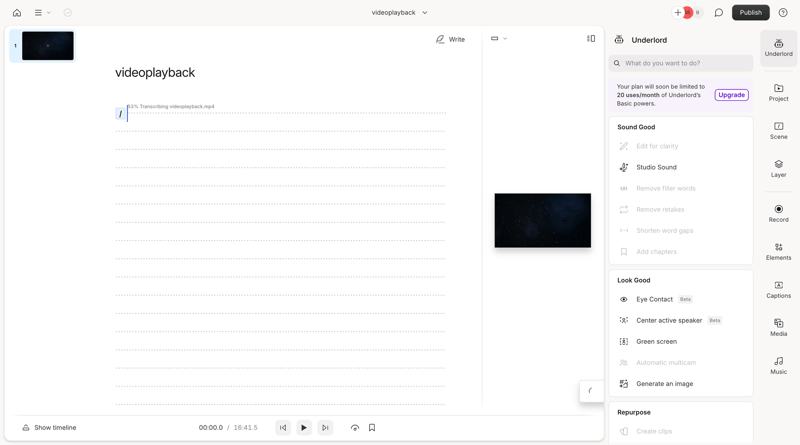
Task: Open the Media sidebar tab
Action: tap(779, 328)
